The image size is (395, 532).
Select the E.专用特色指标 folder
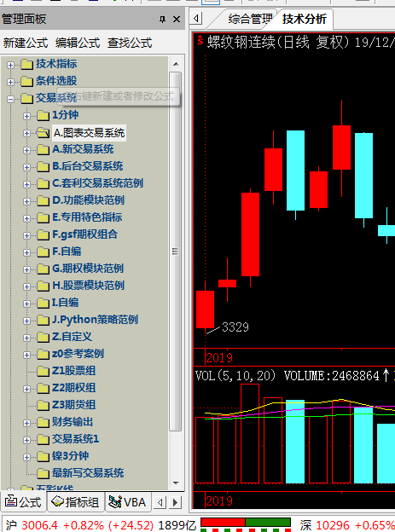[87, 217]
